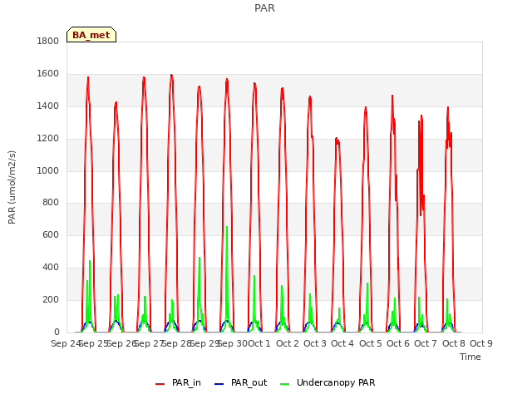Click the Oct 8 x-axis tick label
This screenshot has width=532, height=399.
[454, 343]
